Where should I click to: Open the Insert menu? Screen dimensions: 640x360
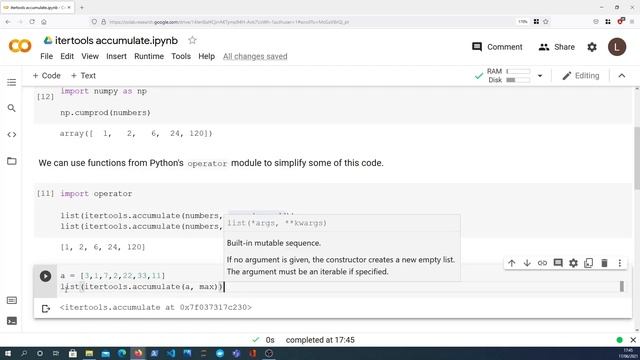(x=116, y=56)
